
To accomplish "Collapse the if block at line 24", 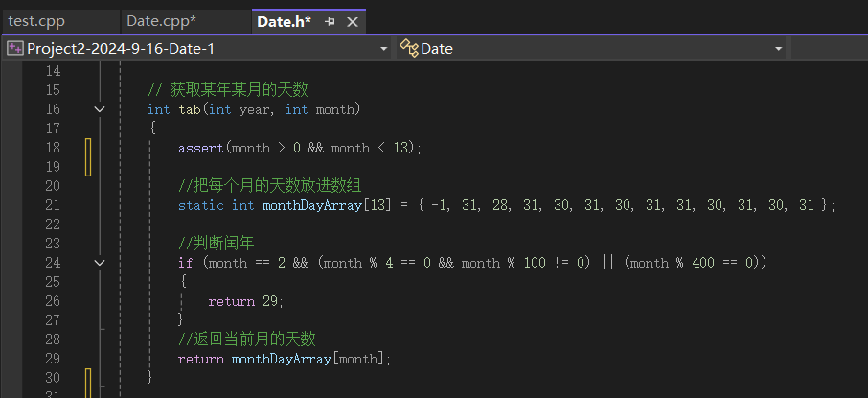I will pos(99,262).
